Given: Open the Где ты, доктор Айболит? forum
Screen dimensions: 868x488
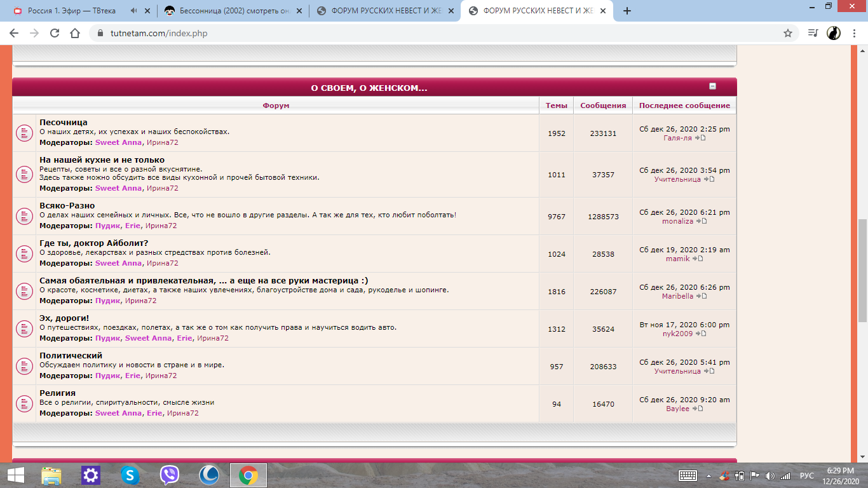Looking at the screenshot, I should [x=93, y=243].
